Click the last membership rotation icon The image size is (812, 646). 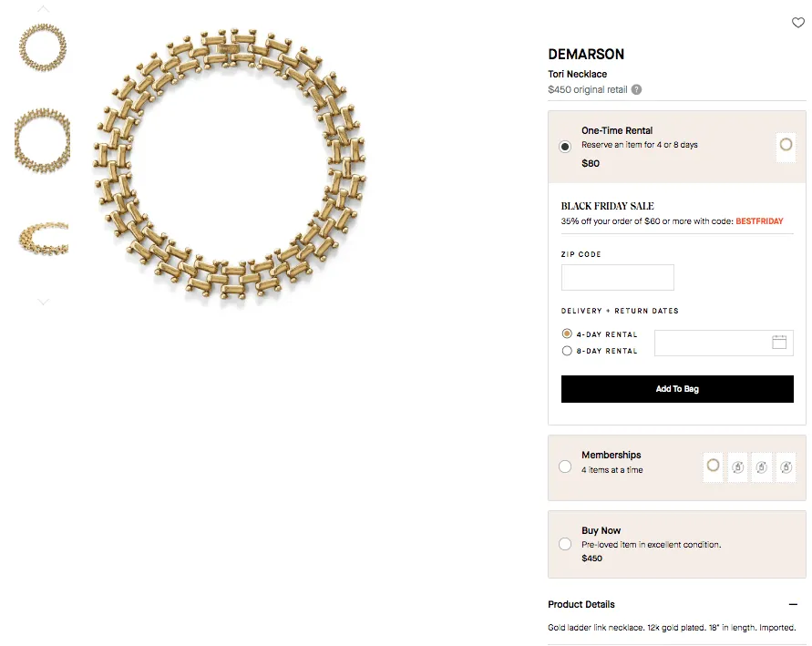tap(786, 467)
